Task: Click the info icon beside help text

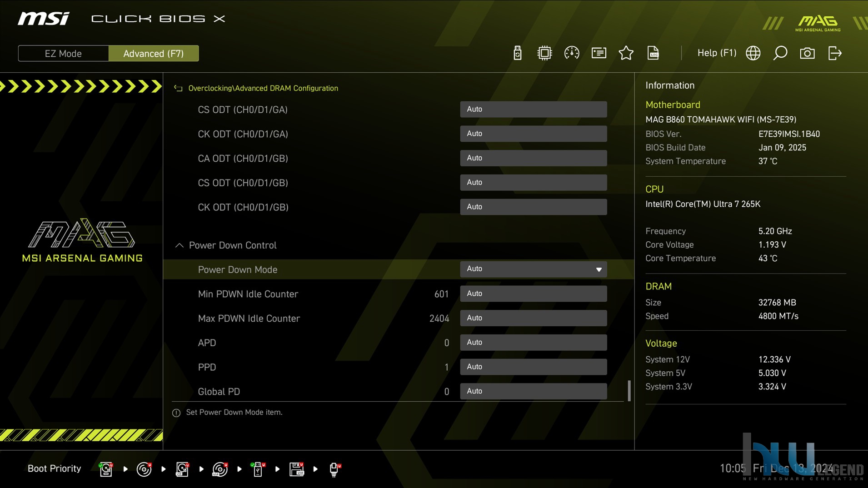Action: click(176, 413)
